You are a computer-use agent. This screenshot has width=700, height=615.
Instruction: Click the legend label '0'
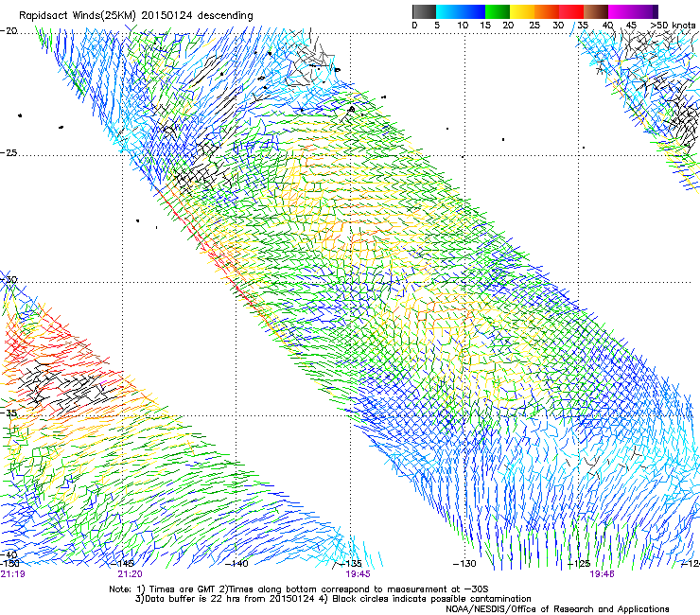pyautogui.click(x=414, y=26)
